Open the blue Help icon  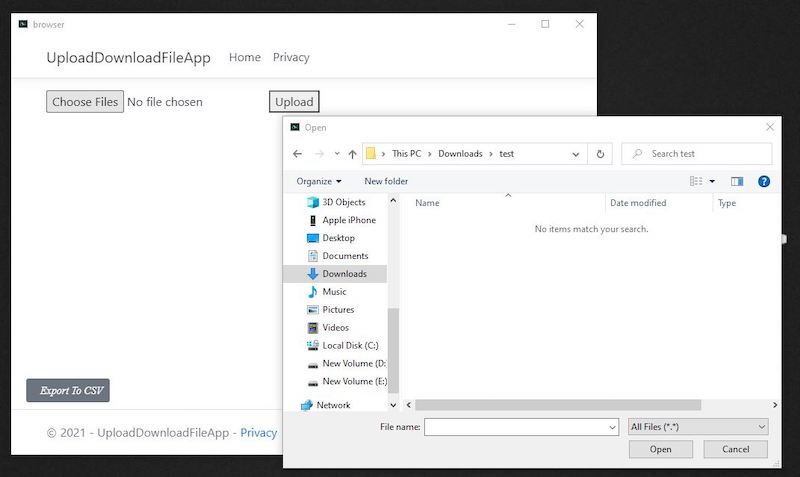[x=764, y=181]
